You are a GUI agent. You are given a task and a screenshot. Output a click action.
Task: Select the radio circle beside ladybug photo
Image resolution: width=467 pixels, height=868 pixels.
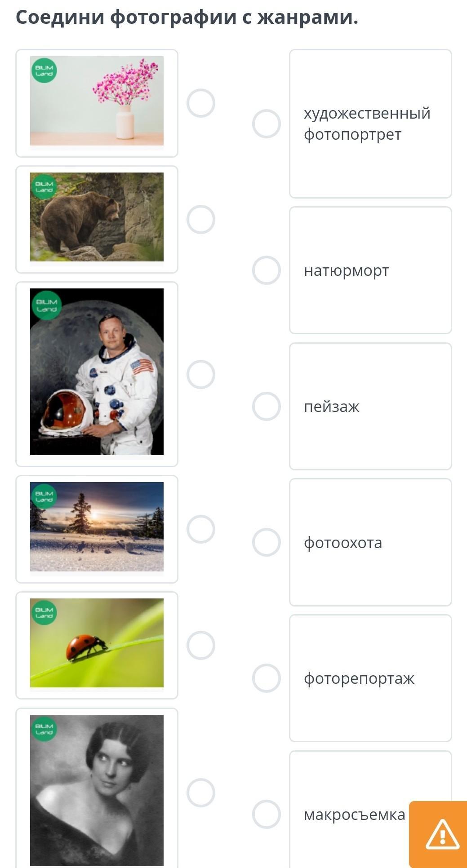(x=201, y=645)
